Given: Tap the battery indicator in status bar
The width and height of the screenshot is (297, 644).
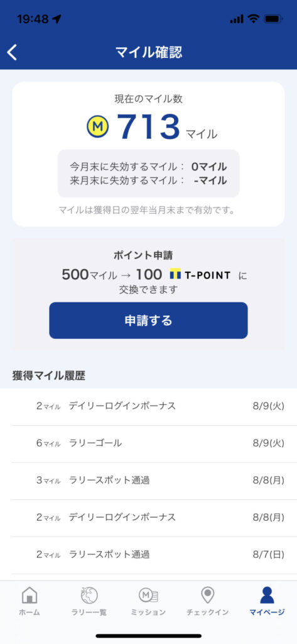Looking at the screenshot, I should click(x=273, y=19).
